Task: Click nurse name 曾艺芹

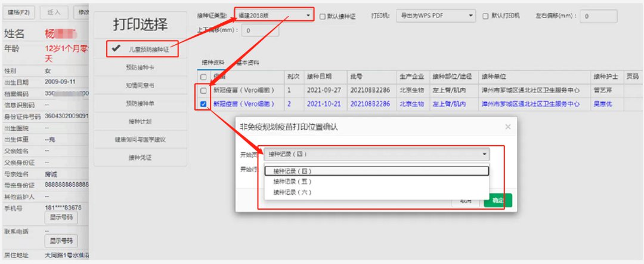Action: pyautogui.click(x=602, y=90)
